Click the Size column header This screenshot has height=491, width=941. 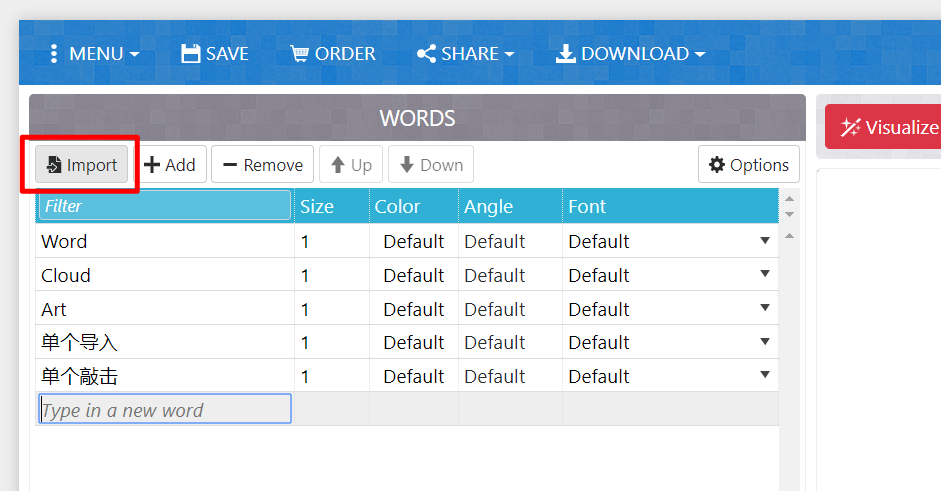[x=331, y=206]
